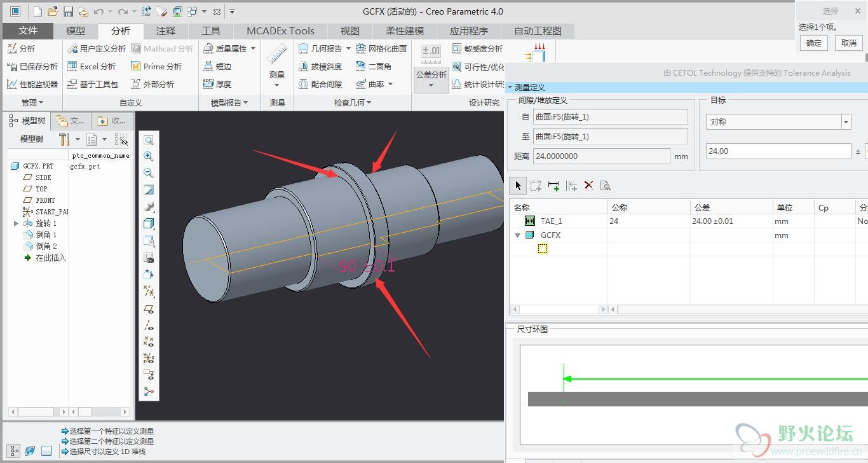868x463 pixels.
Task: Click the Save icon in quick access toolbar
Action: pos(68,11)
